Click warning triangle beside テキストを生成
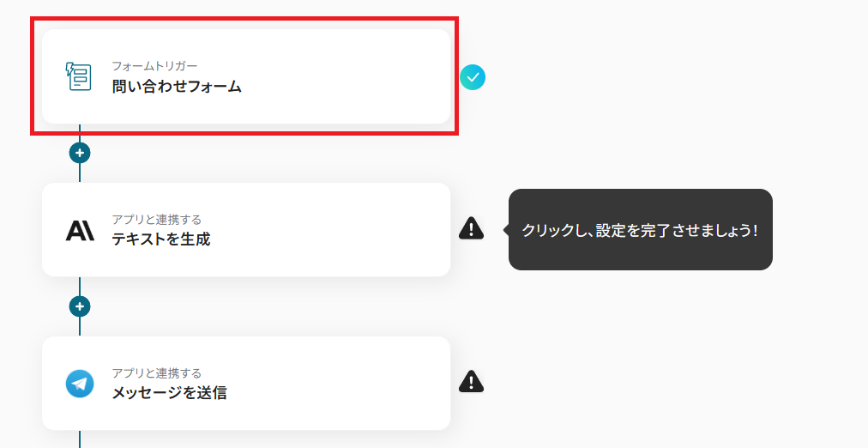Image resolution: width=868 pixels, height=448 pixels. click(471, 228)
